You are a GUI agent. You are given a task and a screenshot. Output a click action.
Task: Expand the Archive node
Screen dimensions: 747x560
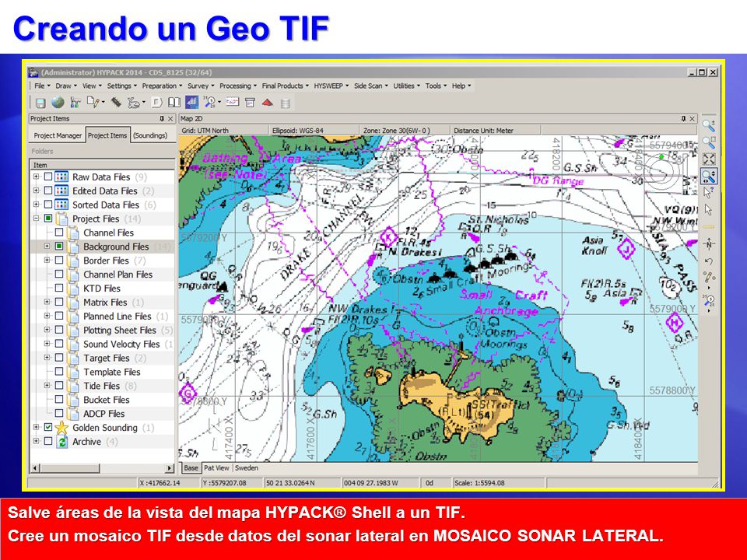(x=37, y=441)
